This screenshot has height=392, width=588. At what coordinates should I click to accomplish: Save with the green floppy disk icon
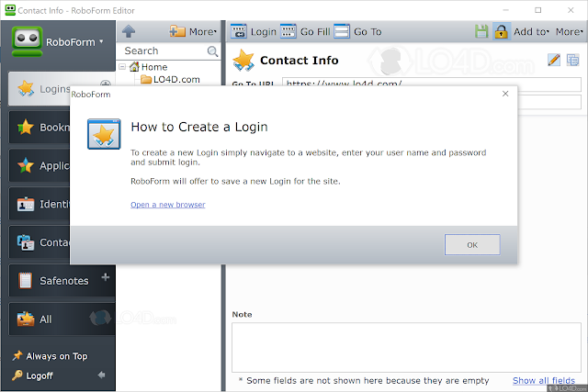(x=481, y=31)
